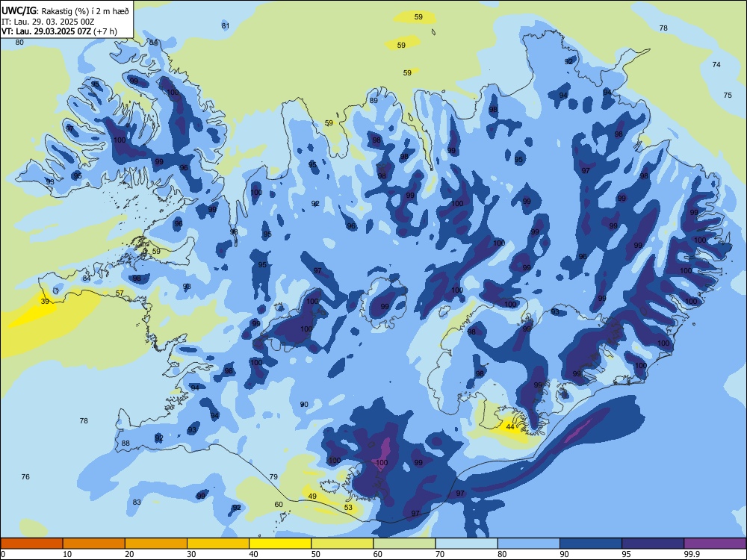Click the humidity value '44' in the yellow patch
The width and height of the screenshot is (747, 560).
510,426
